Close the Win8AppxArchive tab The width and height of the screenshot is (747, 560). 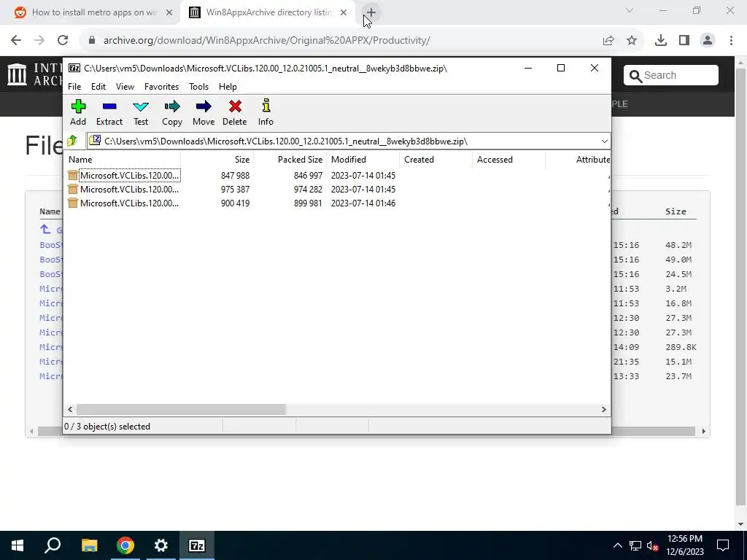(344, 12)
